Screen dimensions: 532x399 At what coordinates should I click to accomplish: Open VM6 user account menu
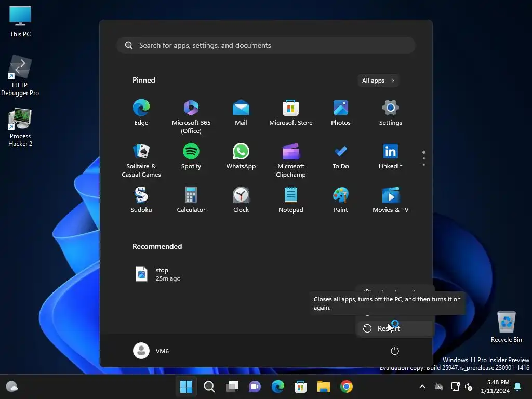pyautogui.click(x=151, y=351)
